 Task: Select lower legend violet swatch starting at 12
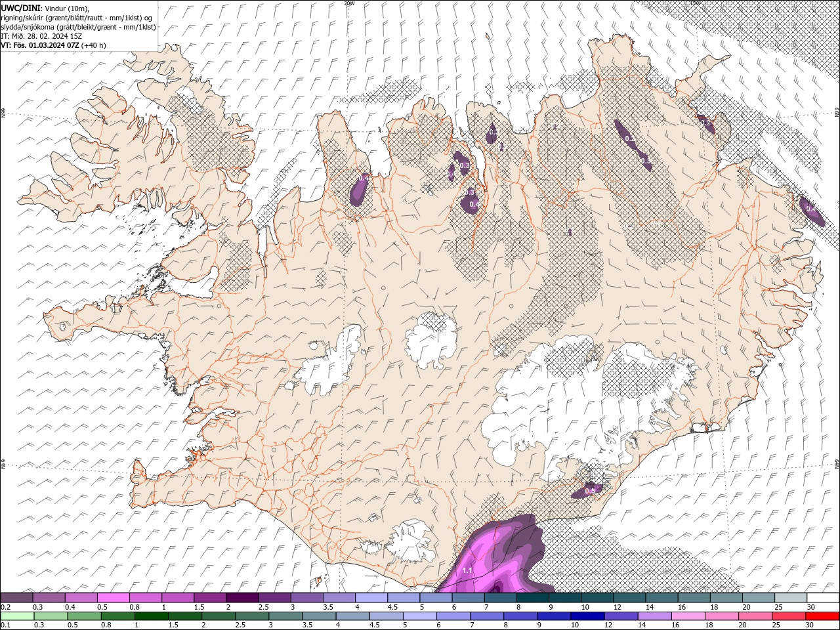(621, 616)
